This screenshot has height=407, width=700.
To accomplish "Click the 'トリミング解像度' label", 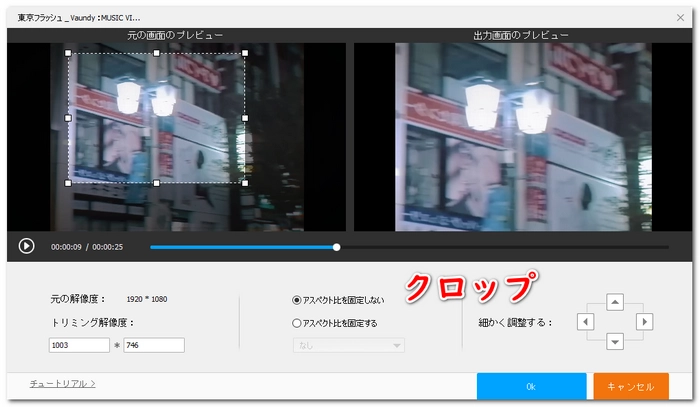I will (x=92, y=322).
